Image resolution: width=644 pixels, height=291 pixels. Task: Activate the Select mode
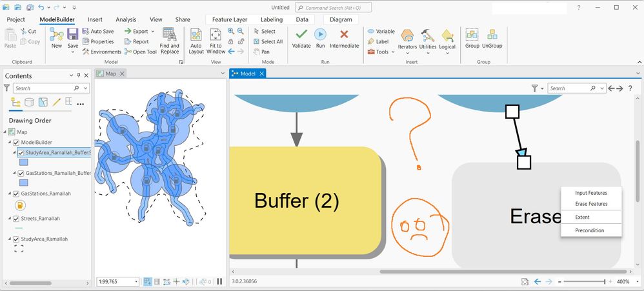coord(264,31)
